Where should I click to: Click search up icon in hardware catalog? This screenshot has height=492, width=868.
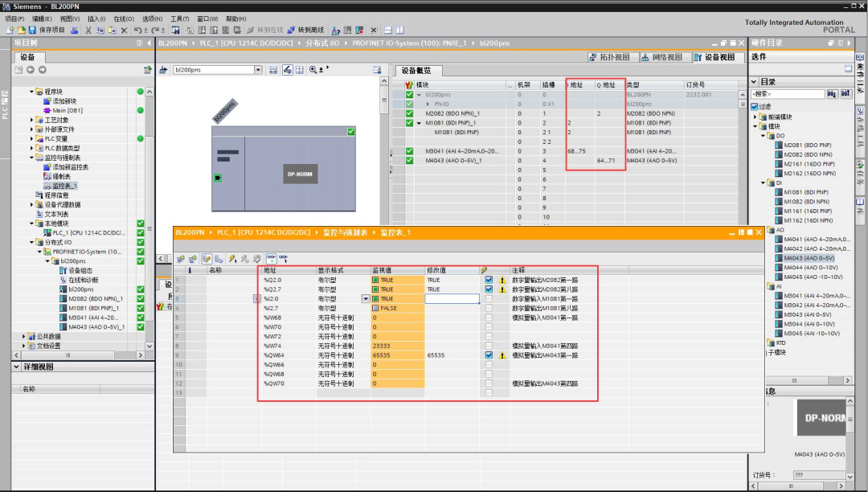tap(845, 94)
